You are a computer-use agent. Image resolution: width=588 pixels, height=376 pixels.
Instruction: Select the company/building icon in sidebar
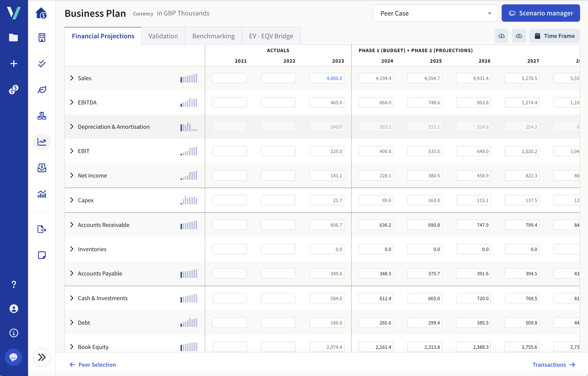(x=42, y=38)
